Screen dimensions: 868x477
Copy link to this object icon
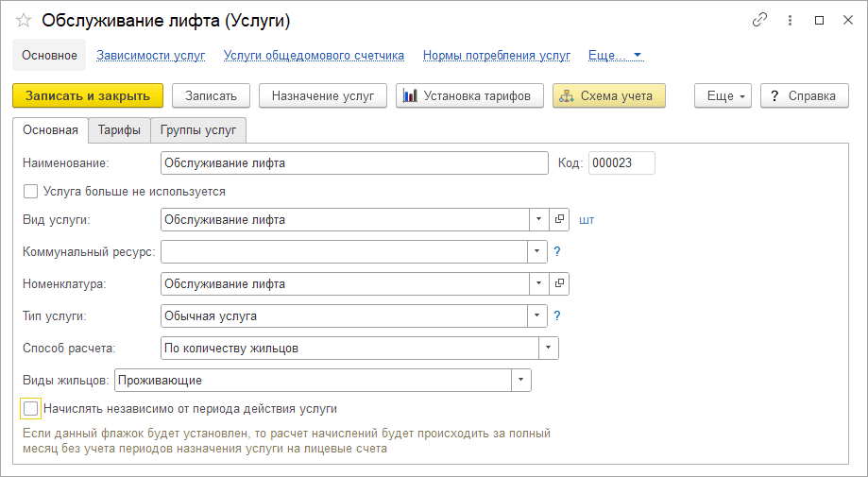tap(759, 21)
